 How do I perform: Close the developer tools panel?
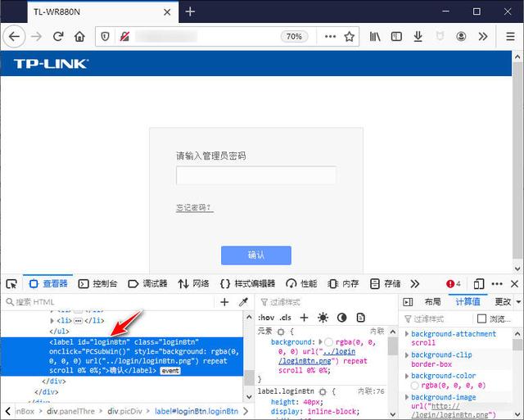point(515,284)
